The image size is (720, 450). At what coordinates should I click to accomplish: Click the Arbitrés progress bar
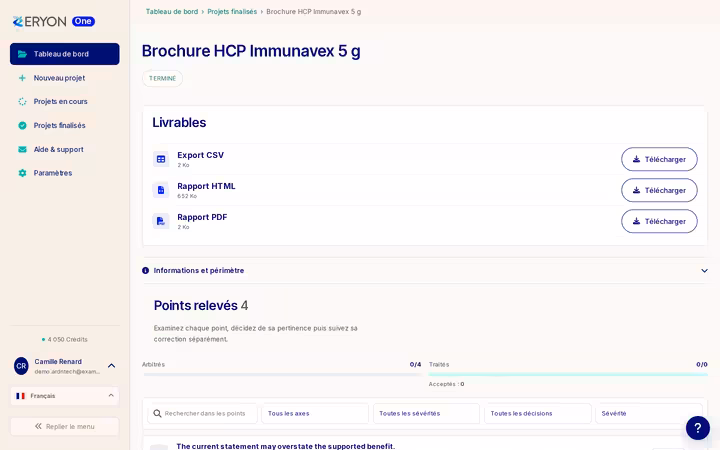282,375
